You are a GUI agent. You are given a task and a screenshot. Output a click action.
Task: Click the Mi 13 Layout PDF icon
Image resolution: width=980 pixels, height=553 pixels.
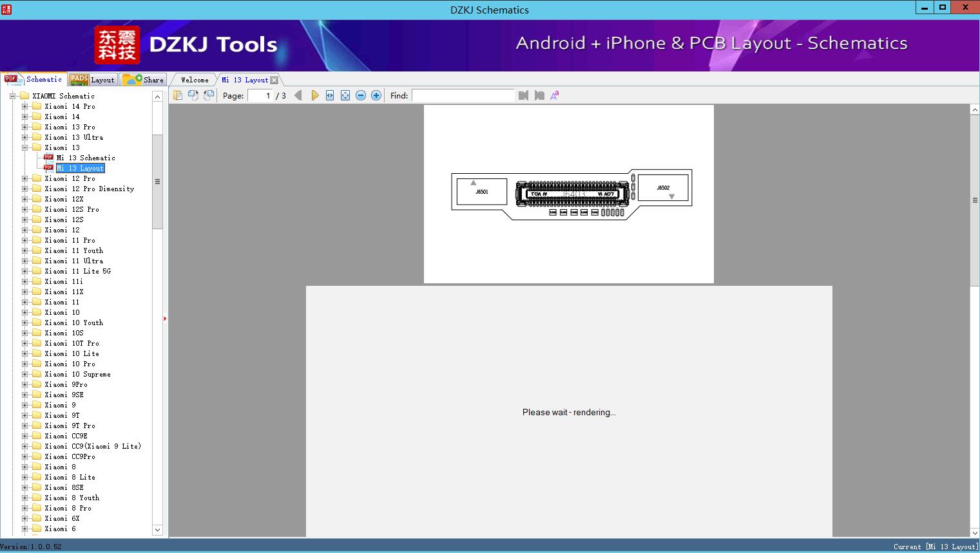pos(48,168)
